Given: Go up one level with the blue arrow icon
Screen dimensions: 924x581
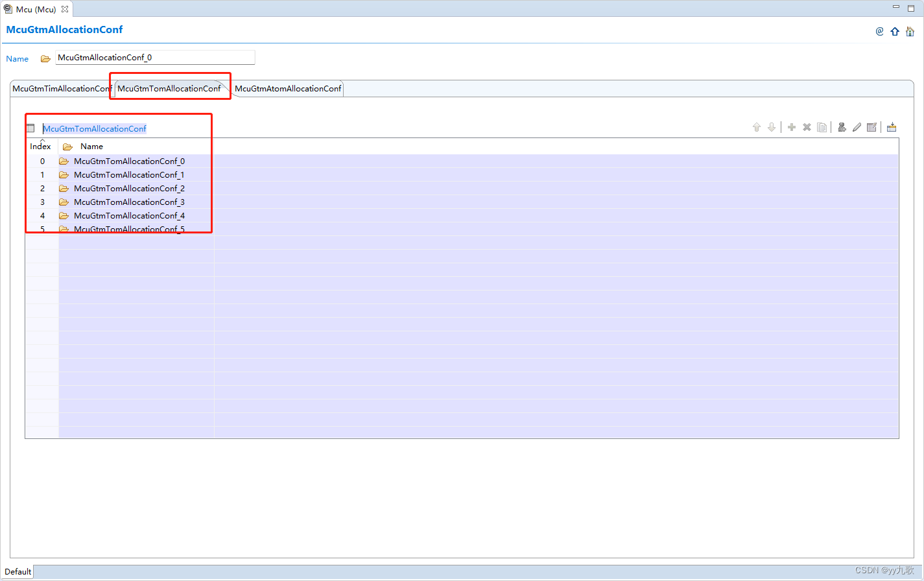Looking at the screenshot, I should pyautogui.click(x=895, y=31).
